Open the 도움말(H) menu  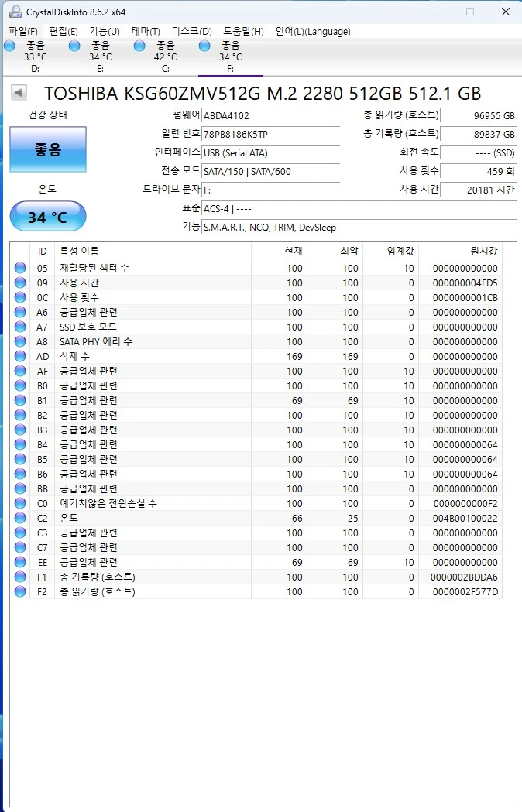coord(244,32)
